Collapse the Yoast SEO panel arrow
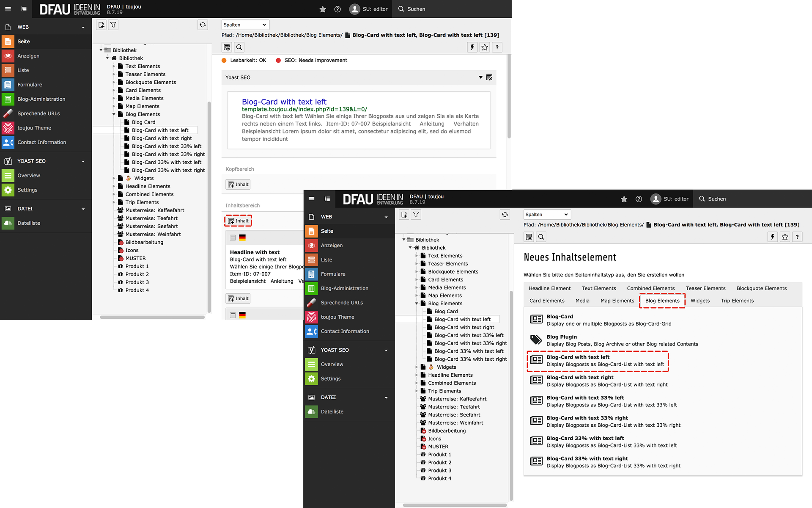The height and width of the screenshot is (508, 812). (480, 77)
